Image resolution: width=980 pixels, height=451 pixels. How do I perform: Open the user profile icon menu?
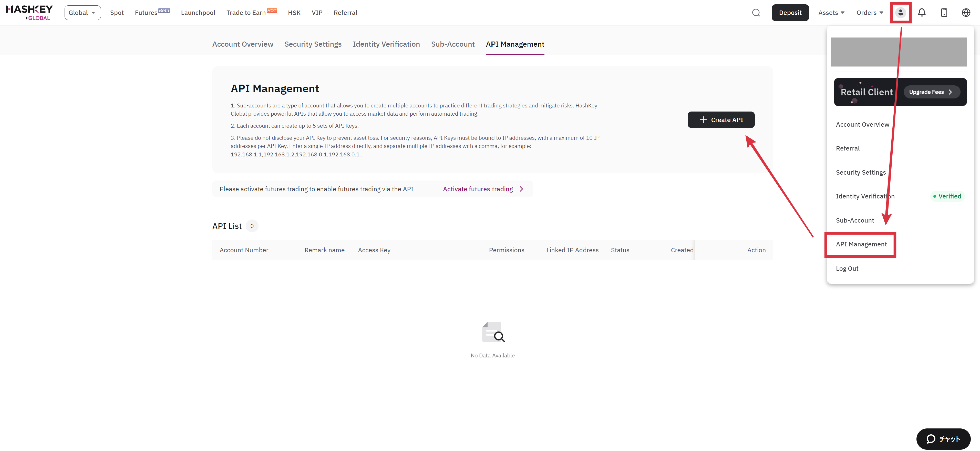point(900,13)
